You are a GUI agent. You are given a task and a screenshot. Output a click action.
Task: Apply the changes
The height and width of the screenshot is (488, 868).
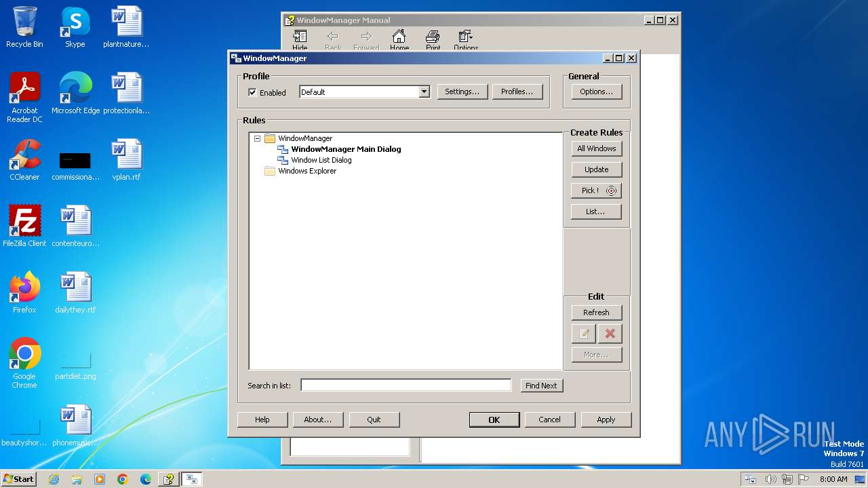[x=606, y=420]
